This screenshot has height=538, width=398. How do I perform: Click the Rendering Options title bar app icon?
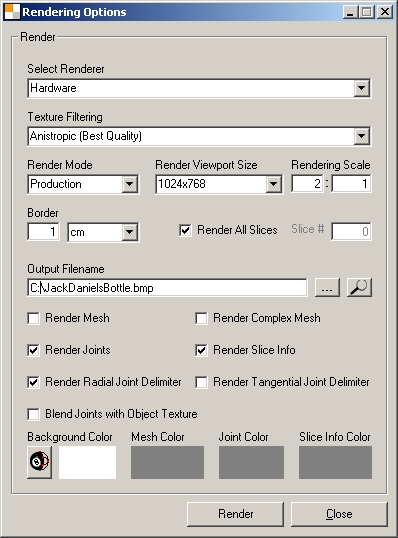[x=12, y=12]
